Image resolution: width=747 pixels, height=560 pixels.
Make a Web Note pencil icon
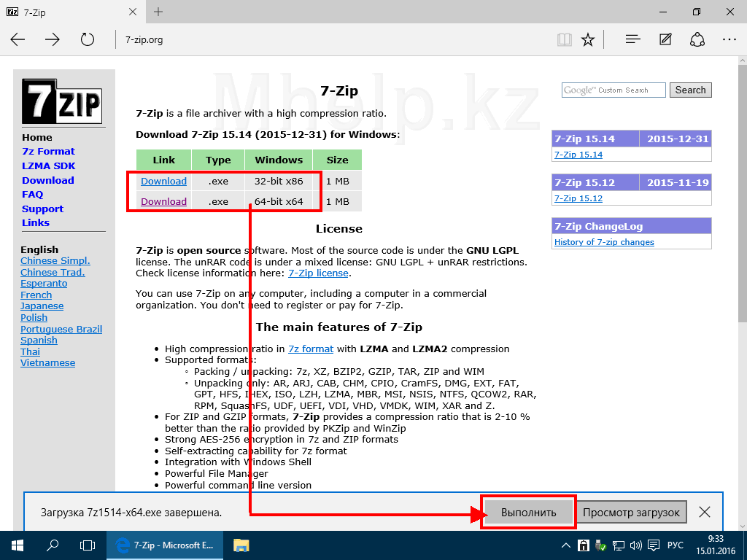click(665, 39)
